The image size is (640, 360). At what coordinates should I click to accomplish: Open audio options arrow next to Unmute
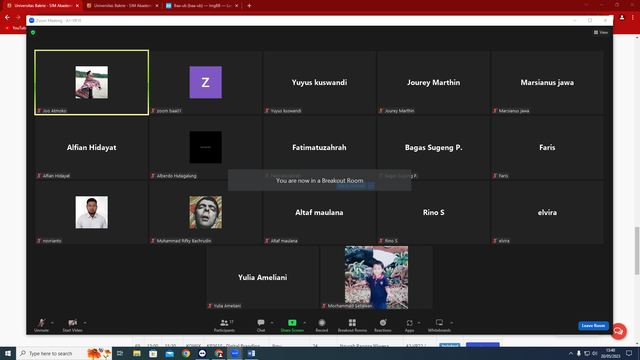tap(52, 323)
